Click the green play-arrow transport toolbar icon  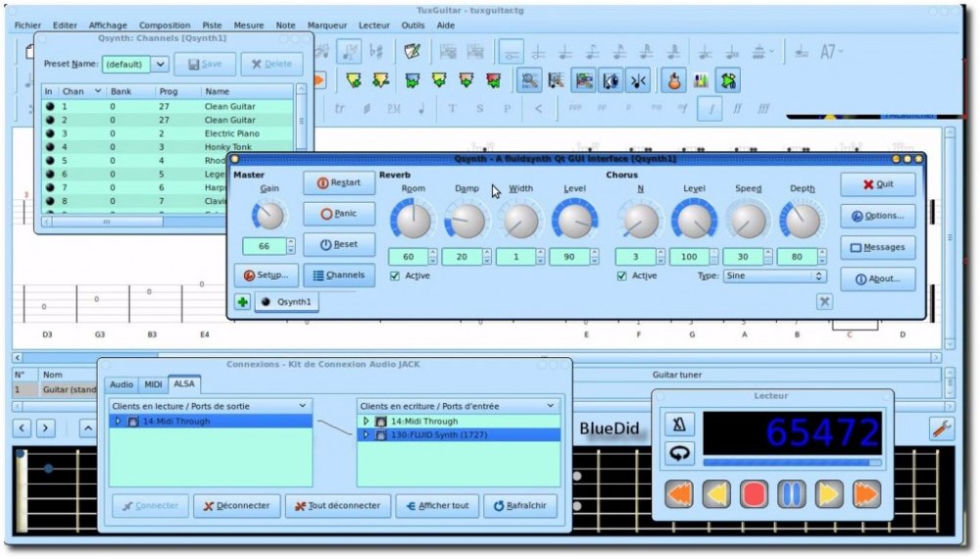click(x=729, y=80)
